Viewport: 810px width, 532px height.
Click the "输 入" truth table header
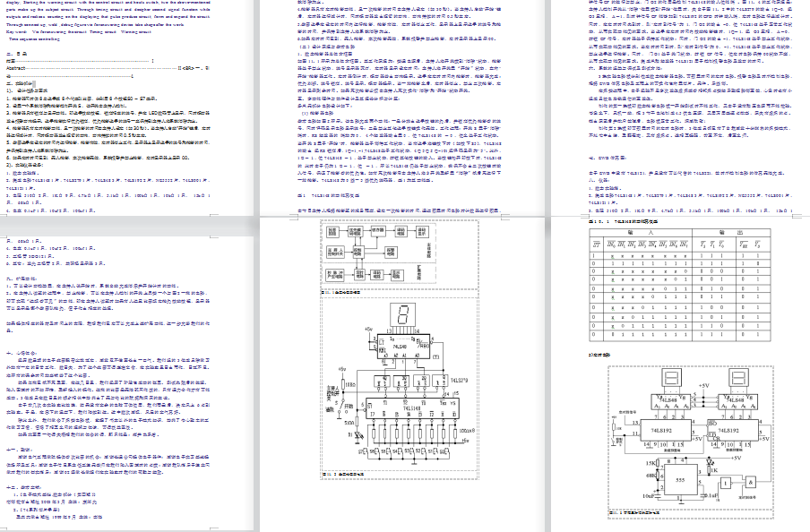pyautogui.click(x=640, y=233)
